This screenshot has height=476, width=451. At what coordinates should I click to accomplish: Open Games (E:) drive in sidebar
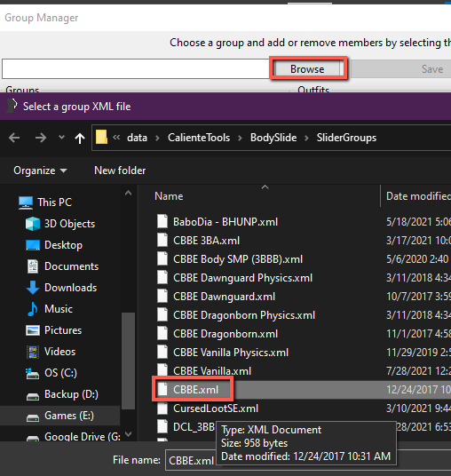pyautogui.click(x=60, y=416)
